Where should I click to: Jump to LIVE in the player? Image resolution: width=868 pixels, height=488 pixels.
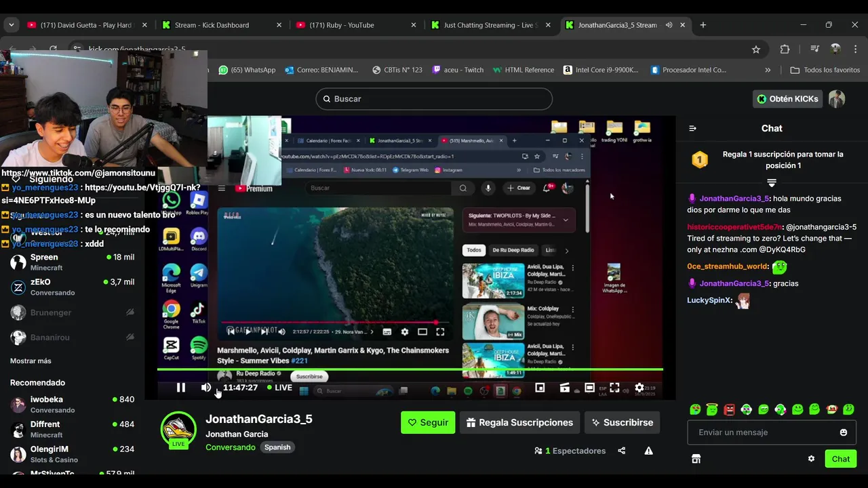click(x=279, y=388)
